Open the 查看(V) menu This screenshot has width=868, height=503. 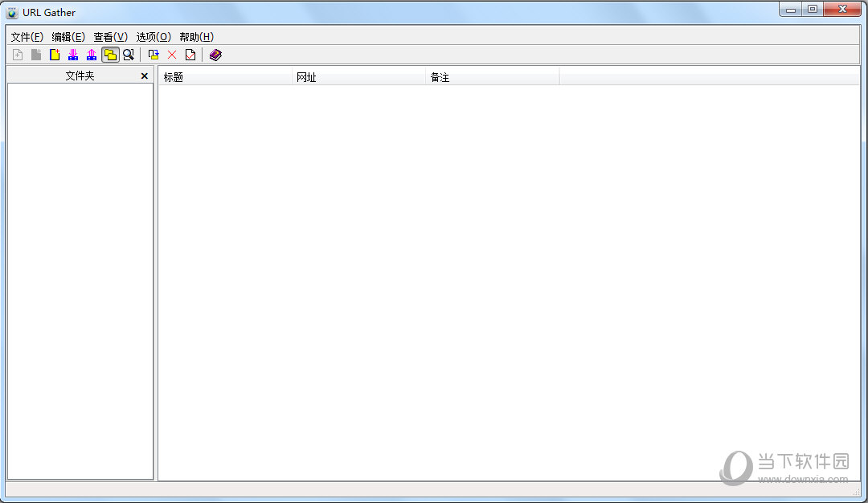click(x=110, y=37)
